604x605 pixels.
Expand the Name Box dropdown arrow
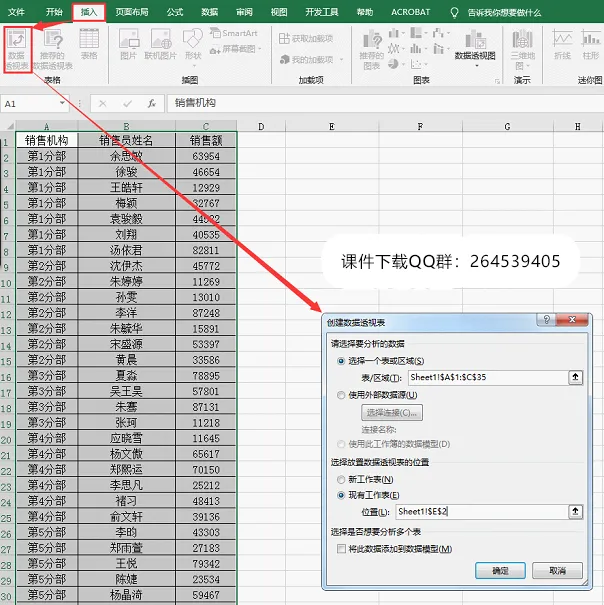(62, 103)
